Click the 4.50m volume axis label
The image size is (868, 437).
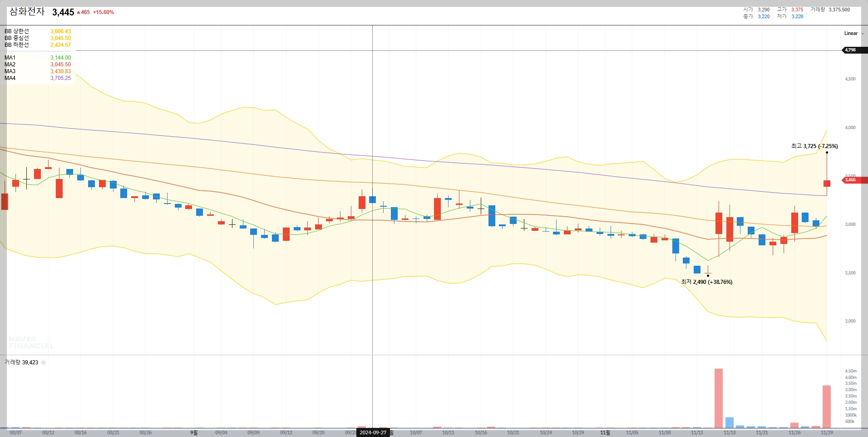point(851,371)
